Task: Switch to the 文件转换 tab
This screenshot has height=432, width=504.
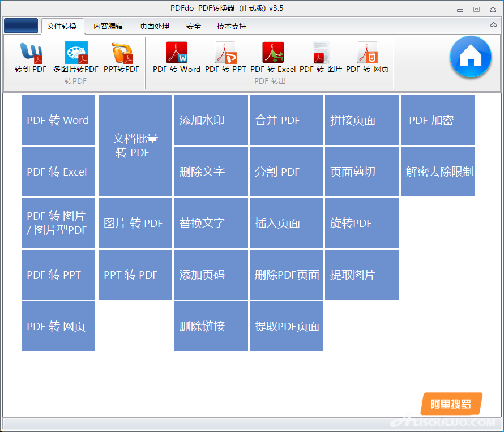Action: [x=62, y=26]
